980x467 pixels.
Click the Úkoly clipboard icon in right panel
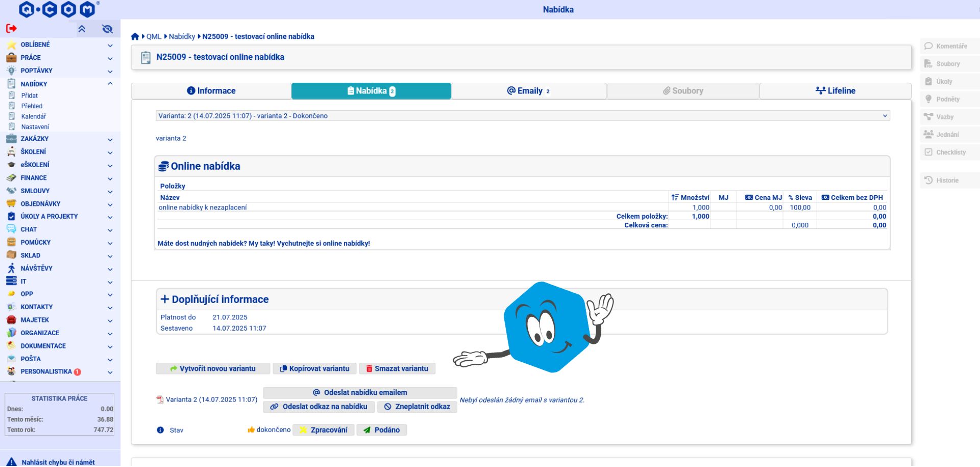point(928,81)
